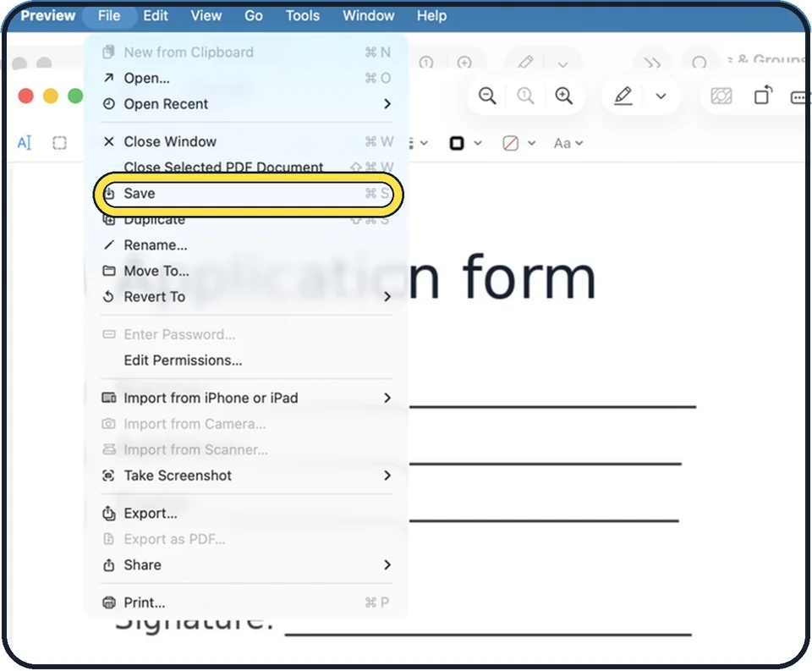Choose Edit Permissions... menu item
The height and width of the screenshot is (671, 812).
point(246,360)
